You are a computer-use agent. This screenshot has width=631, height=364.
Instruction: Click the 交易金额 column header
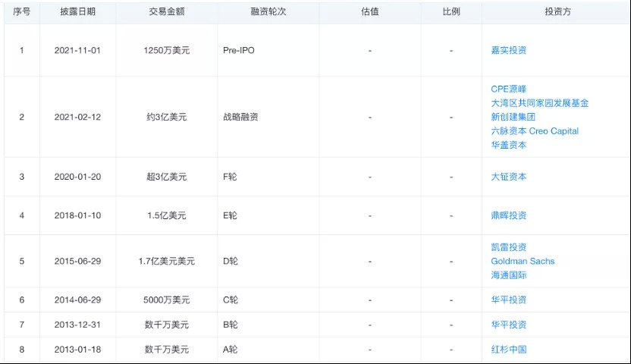[x=167, y=11]
